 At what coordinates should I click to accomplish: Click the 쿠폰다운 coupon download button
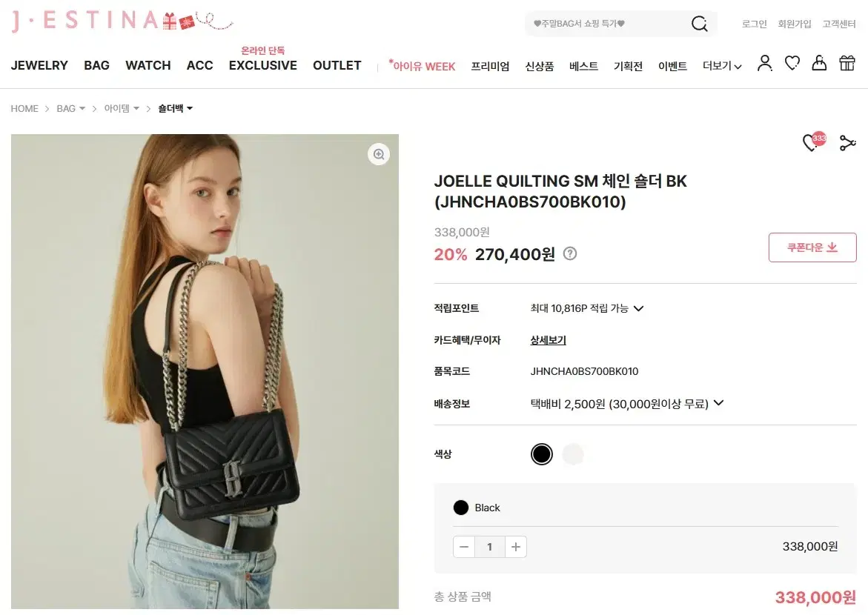point(812,247)
